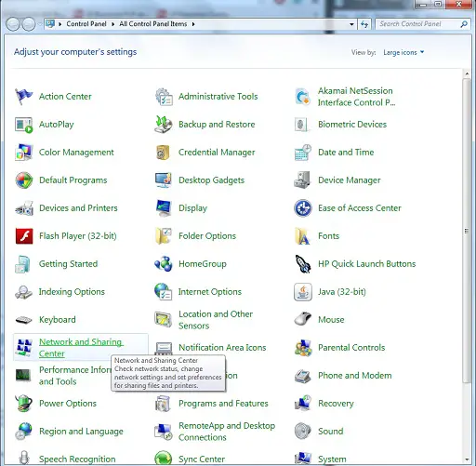
Task: Open the Network and Sharing Center icon
Action: point(24,348)
